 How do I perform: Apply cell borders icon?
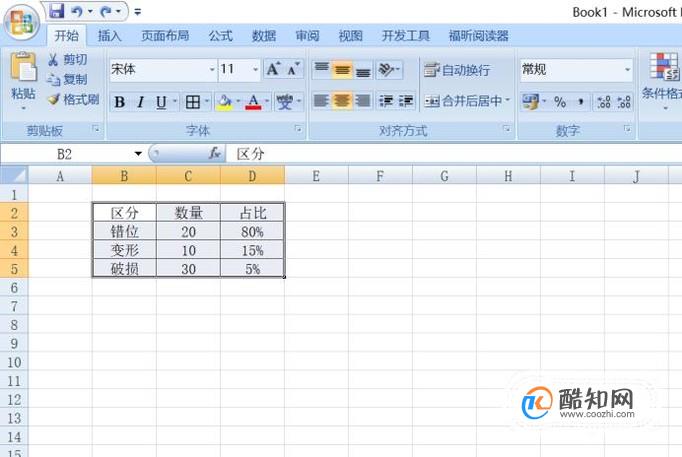pos(192,102)
